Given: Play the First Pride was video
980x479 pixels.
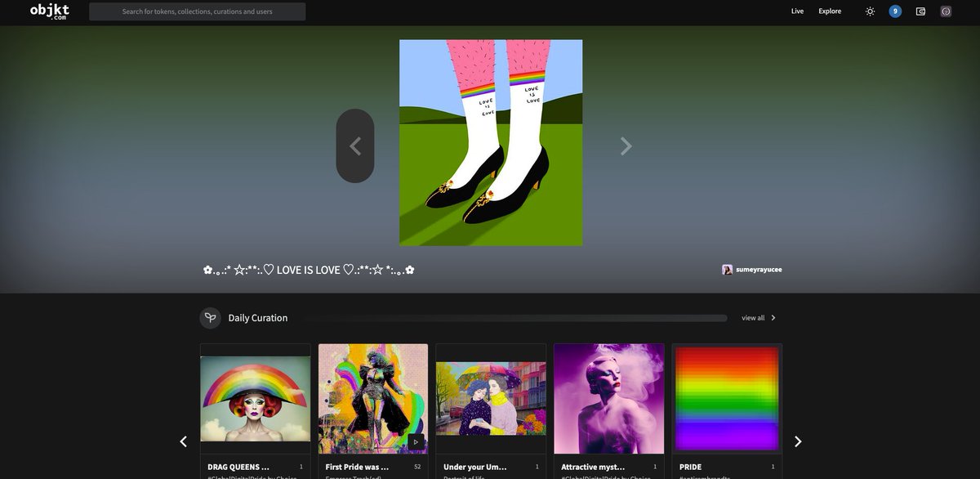Looking at the screenshot, I should (416, 441).
